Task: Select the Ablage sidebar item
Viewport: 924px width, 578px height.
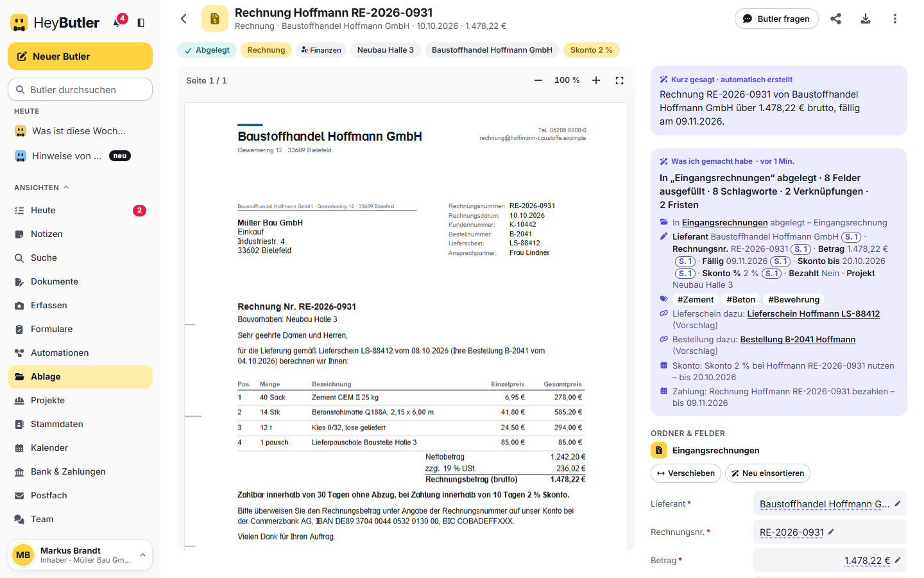Action: tap(80, 376)
